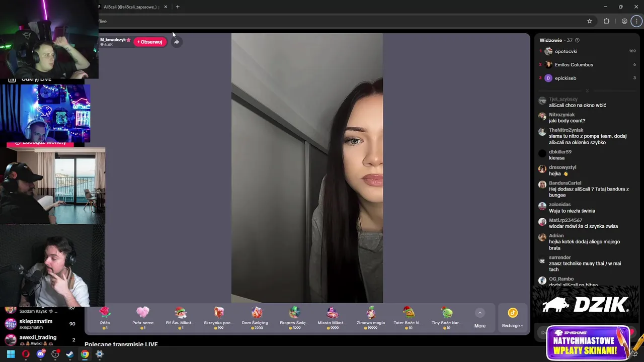Viewport: 644px width, 362px height.
Task: Click TheNitroZyniak username in chat
Action: pyautogui.click(x=566, y=130)
